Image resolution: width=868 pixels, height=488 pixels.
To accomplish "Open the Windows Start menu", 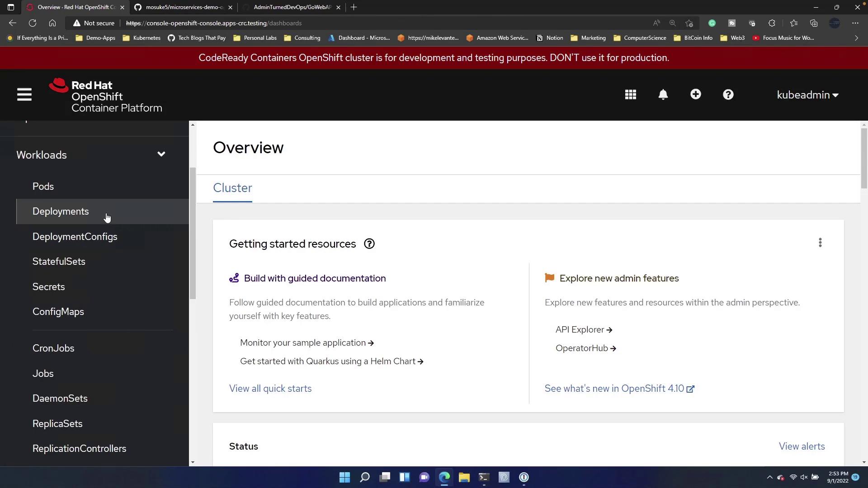I will [344, 477].
